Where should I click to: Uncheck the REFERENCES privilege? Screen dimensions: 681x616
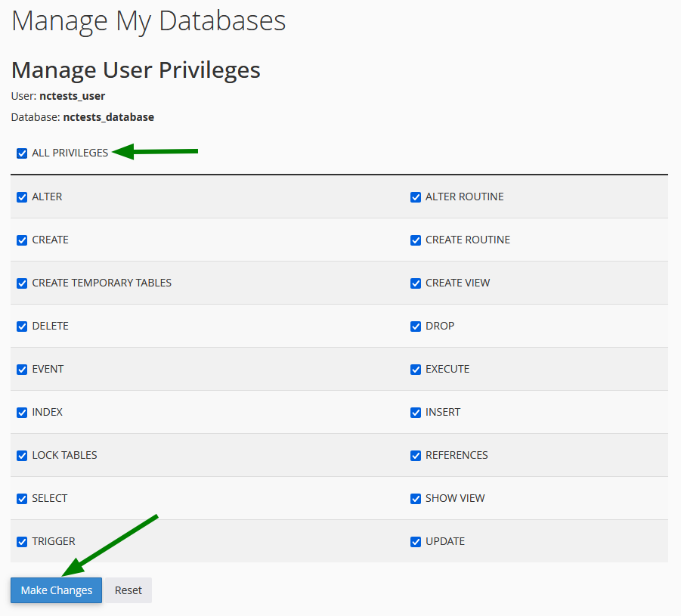[416, 455]
